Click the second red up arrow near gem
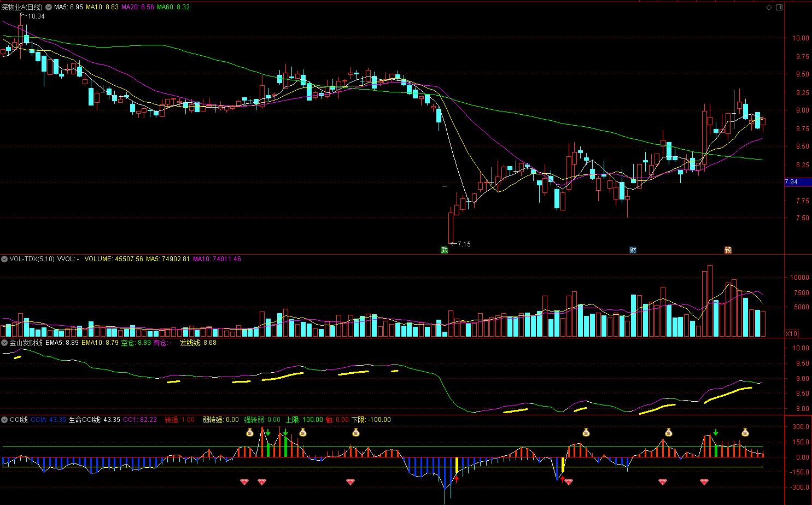 coord(563,479)
